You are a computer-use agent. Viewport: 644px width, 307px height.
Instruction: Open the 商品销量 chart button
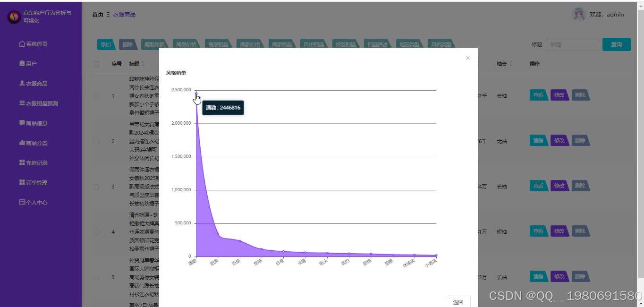click(219, 44)
